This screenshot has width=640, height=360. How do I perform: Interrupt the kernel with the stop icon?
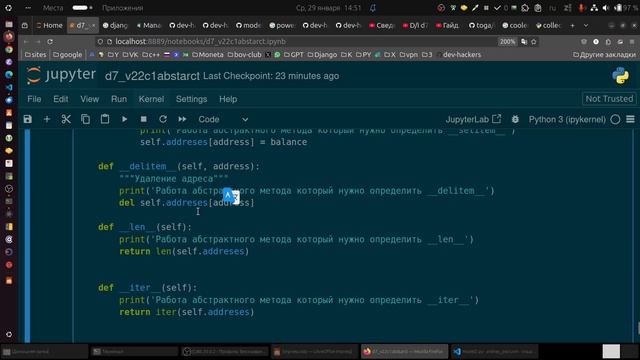(144, 119)
